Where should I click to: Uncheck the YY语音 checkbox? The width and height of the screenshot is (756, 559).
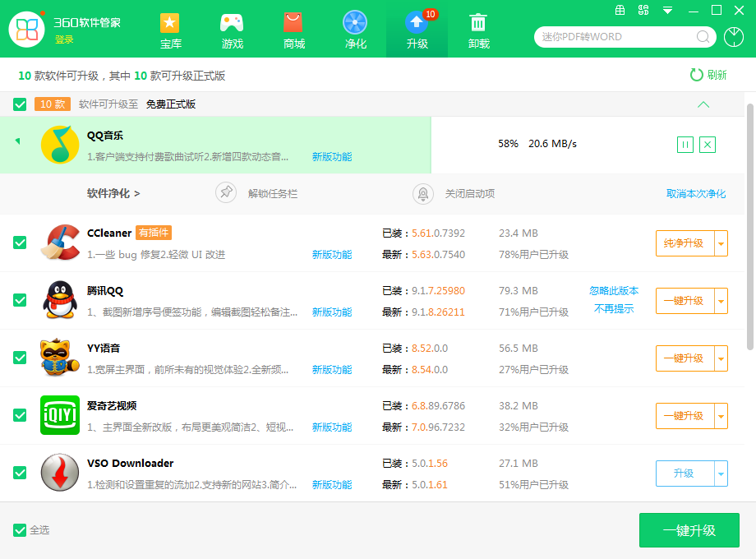pos(20,358)
